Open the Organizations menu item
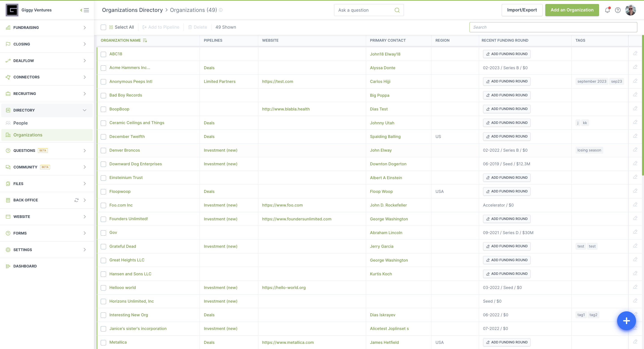Viewport: 644px width, 349px height. pos(28,135)
